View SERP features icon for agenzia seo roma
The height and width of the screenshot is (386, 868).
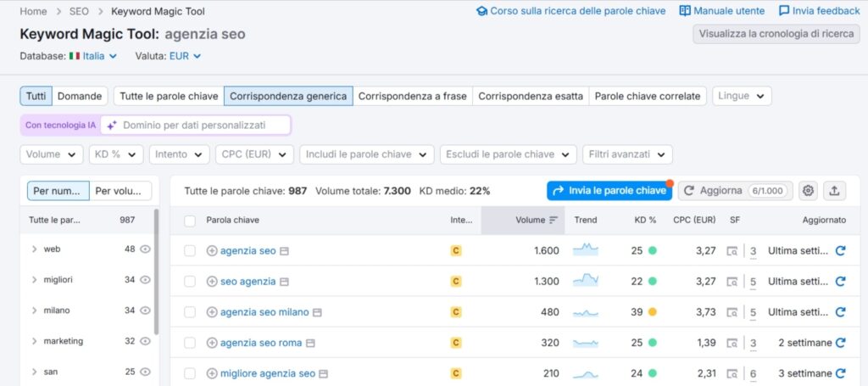[x=732, y=343]
